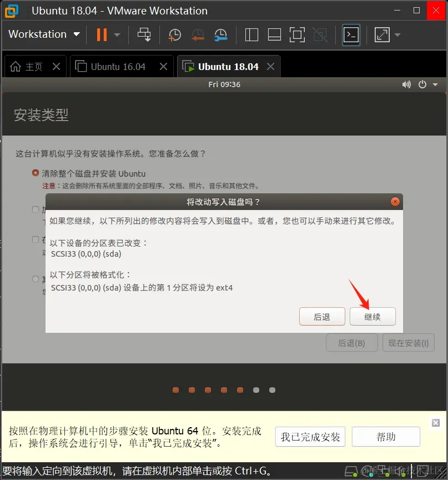Click the 后退 button in the dialog
Image resolution: width=448 pixels, height=480 pixels.
[322, 317]
